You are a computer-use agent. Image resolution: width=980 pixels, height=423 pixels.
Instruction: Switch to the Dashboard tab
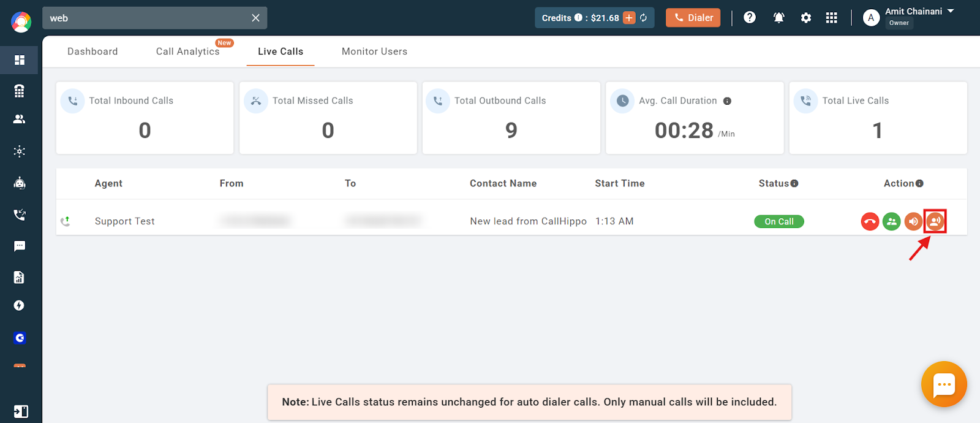click(x=92, y=51)
